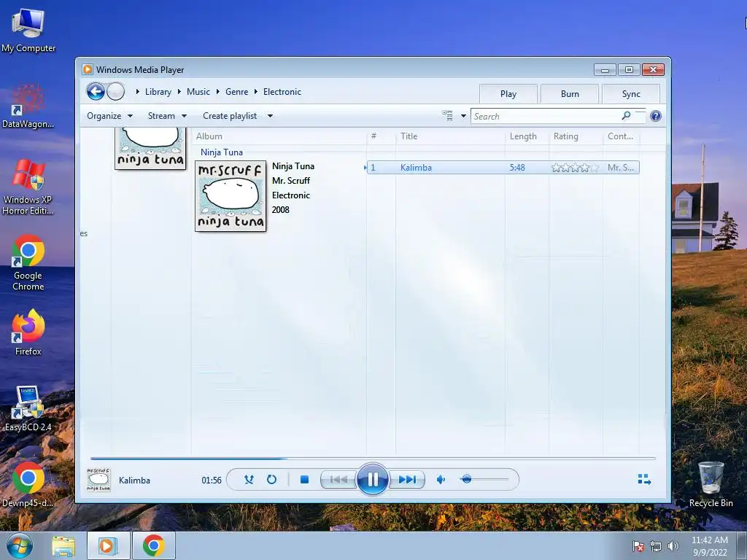Sort by Rating column header
The width and height of the screenshot is (747, 560).
click(x=576, y=136)
